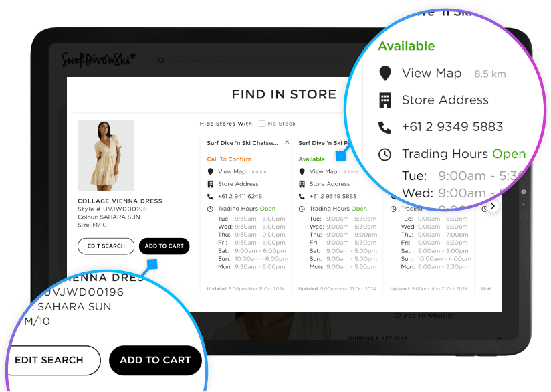Click the clock icon in the third store card

coord(393,209)
